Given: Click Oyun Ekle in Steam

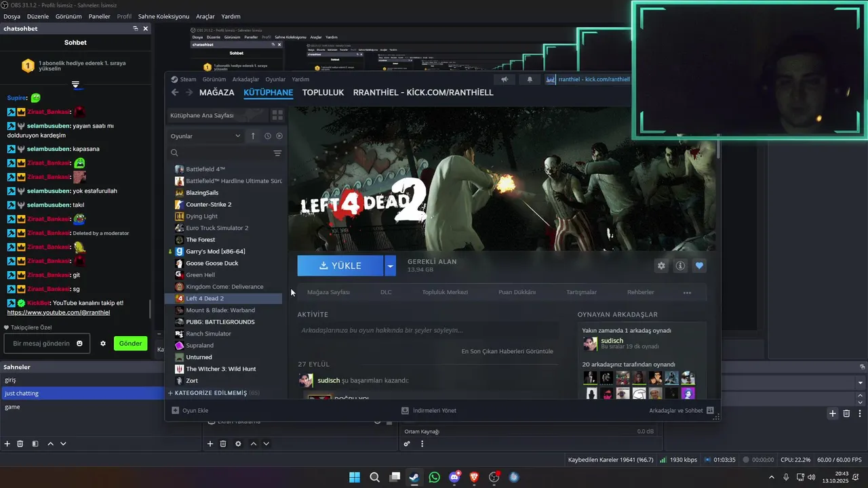Looking at the screenshot, I should click(x=190, y=410).
